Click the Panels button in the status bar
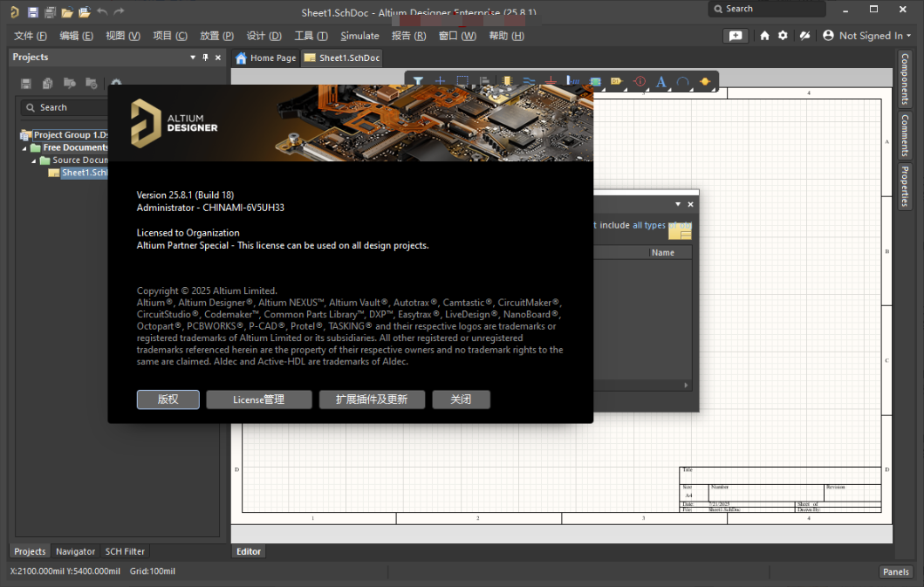The height and width of the screenshot is (587, 924). 896,571
